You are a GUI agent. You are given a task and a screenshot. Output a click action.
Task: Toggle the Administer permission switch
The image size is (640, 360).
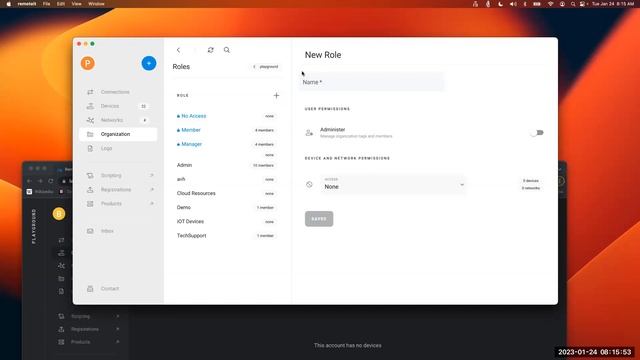[537, 133]
